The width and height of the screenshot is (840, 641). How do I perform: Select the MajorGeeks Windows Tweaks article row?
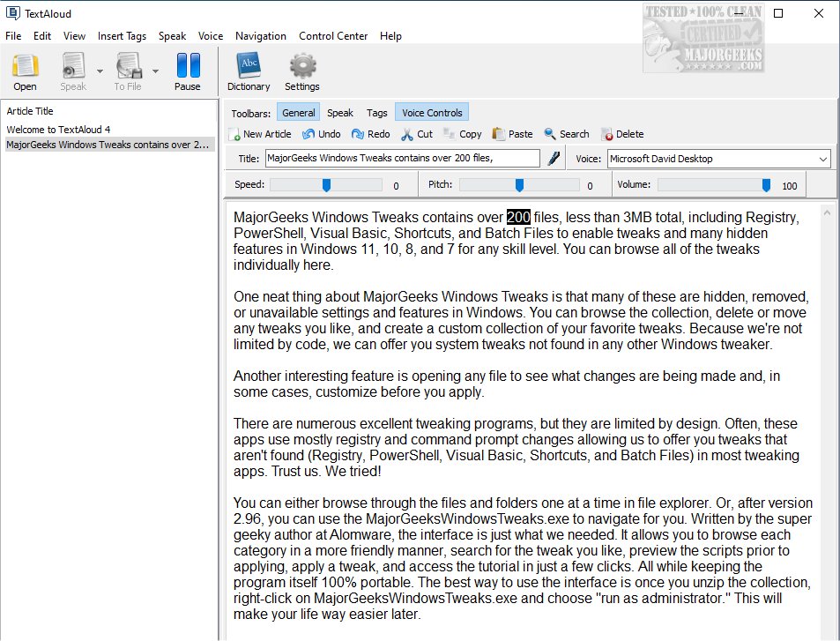[110, 145]
